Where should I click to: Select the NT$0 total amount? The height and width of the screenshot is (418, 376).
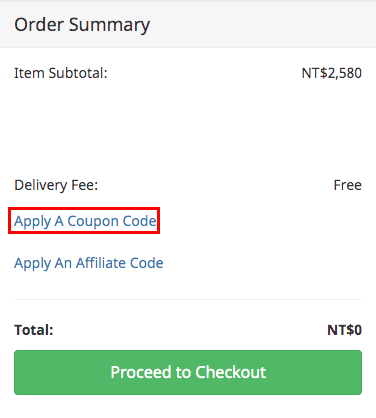coord(345,330)
